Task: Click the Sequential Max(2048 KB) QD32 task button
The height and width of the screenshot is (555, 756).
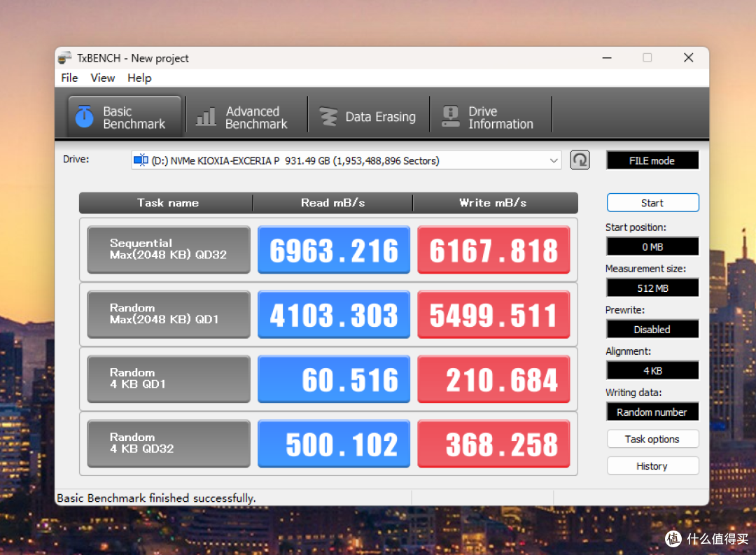Action: 169,249
